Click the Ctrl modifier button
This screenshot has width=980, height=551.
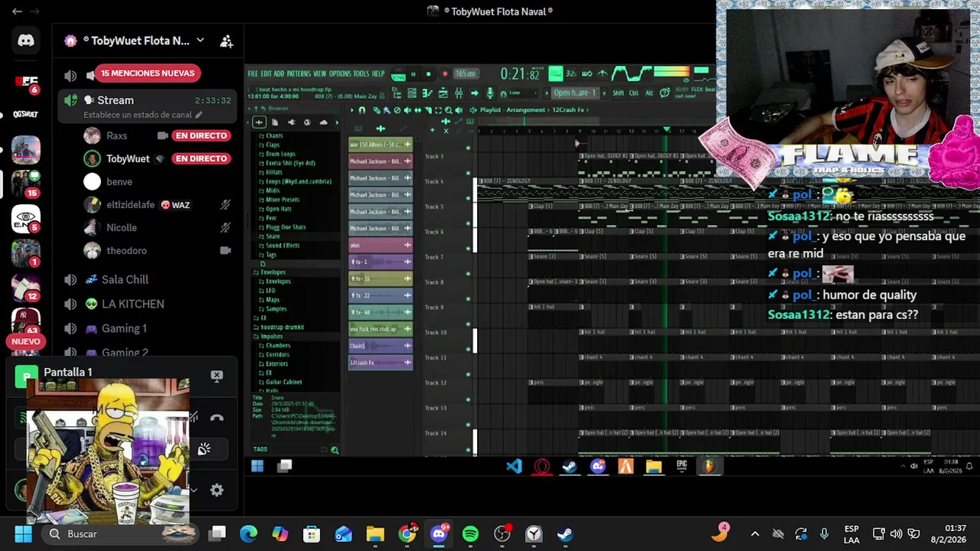(633, 93)
